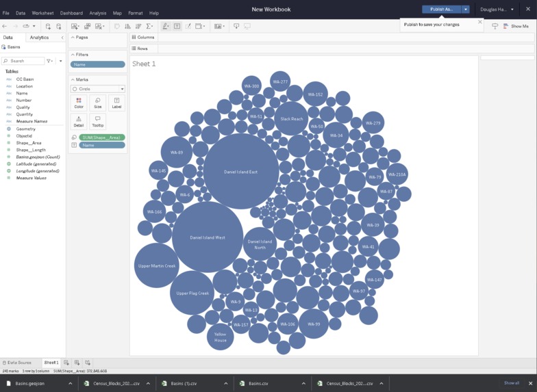Screen dimensions: 537x392
Task: Click the Swap Rows and Columns icon
Action: (x=116, y=26)
